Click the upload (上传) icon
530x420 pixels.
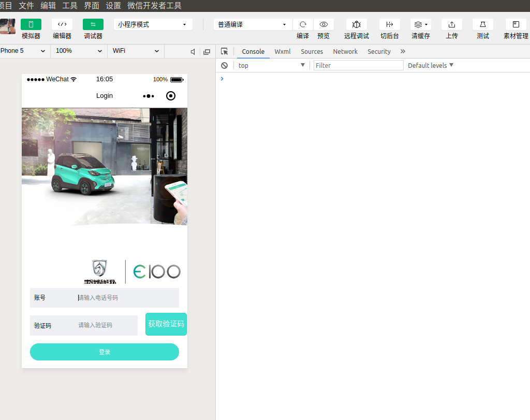(452, 24)
